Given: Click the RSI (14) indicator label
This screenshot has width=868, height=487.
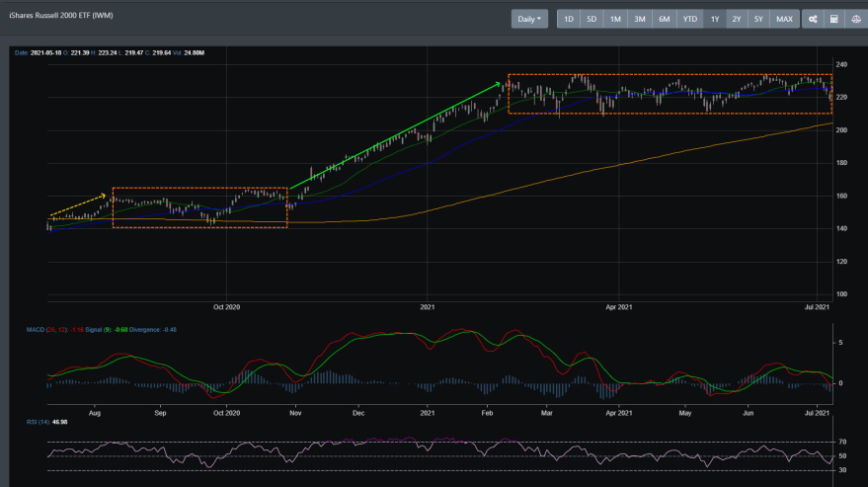Looking at the screenshot, I should [47, 422].
